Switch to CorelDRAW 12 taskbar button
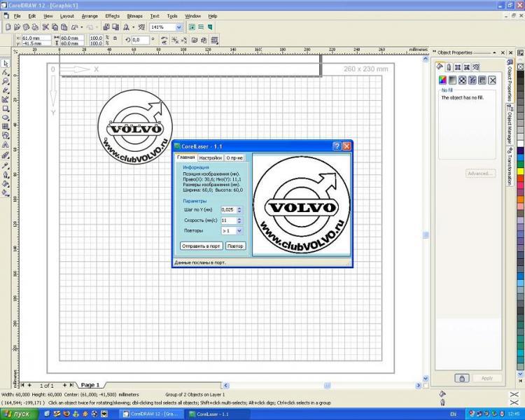Viewport: 525px width, 420px height. click(x=153, y=414)
